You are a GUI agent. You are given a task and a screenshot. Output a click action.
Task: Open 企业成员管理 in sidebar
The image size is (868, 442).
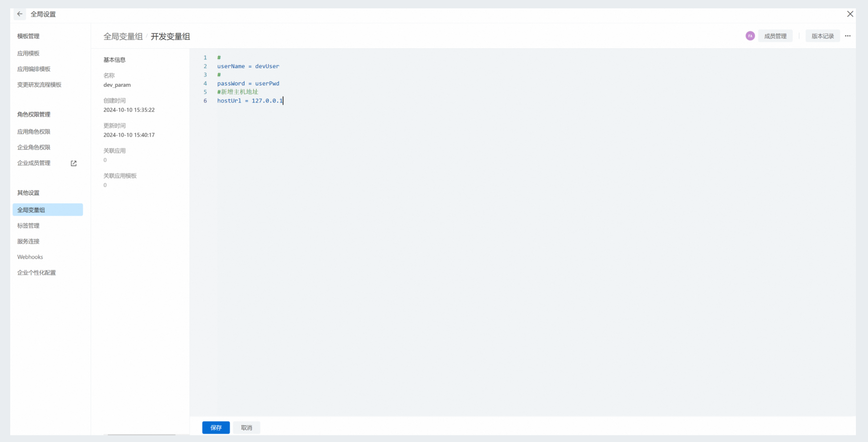coord(34,163)
